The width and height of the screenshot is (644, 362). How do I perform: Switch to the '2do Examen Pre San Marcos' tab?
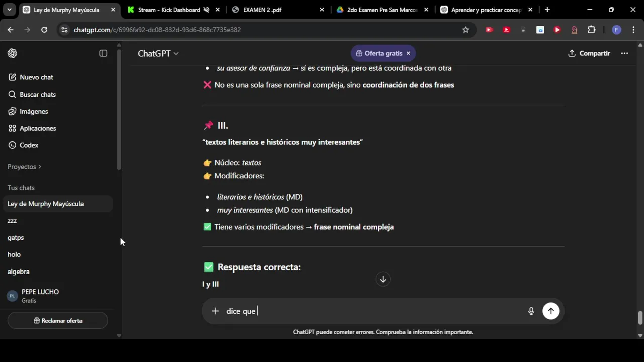[382, 10]
